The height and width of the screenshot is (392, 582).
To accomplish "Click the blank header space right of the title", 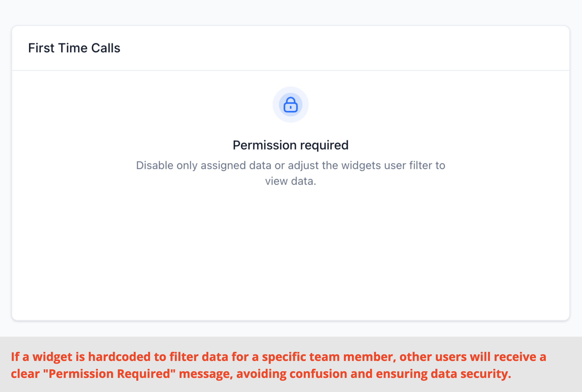I will pos(345,48).
